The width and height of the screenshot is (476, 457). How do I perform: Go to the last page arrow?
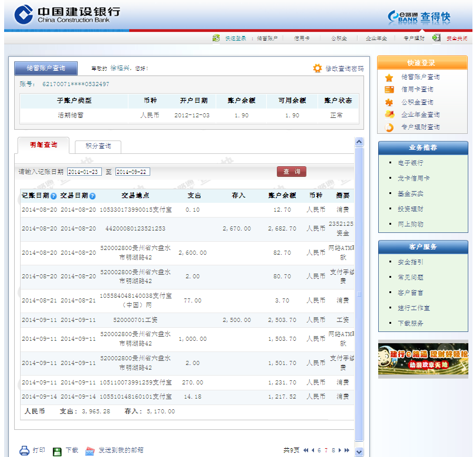pos(348,451)
